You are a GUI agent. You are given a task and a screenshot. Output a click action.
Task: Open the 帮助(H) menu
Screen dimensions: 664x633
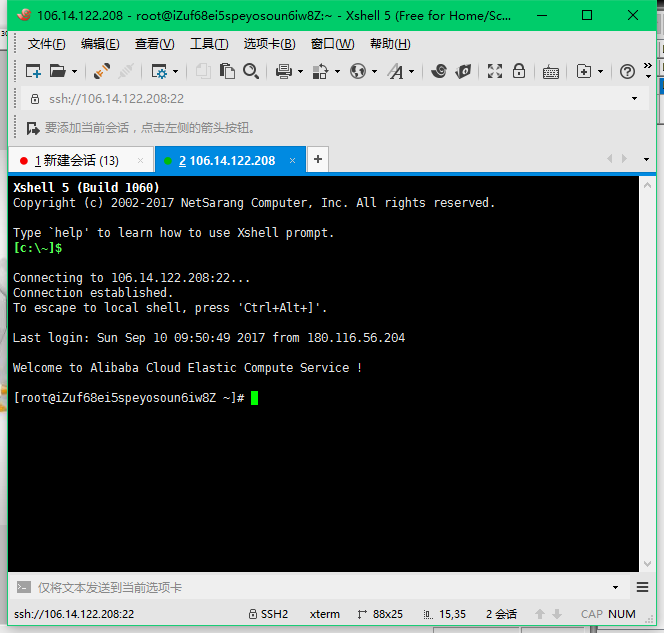click(390, 44)
